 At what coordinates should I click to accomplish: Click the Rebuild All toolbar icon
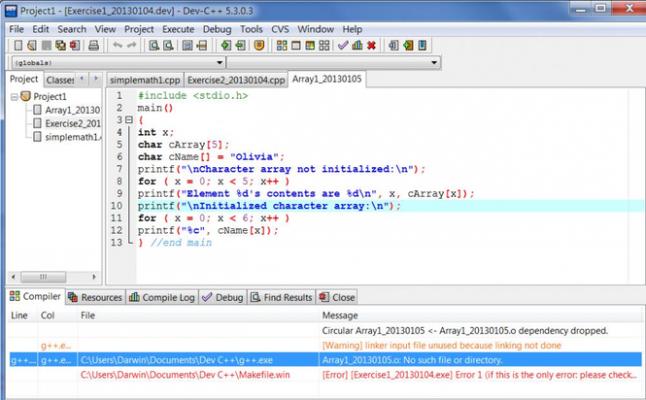click(x=324, y=45)
